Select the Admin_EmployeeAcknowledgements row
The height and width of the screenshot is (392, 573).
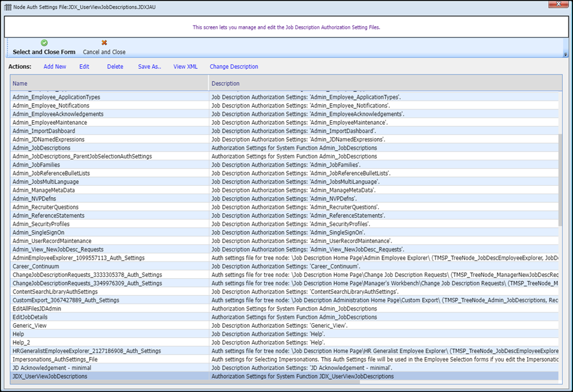(285, 114)
